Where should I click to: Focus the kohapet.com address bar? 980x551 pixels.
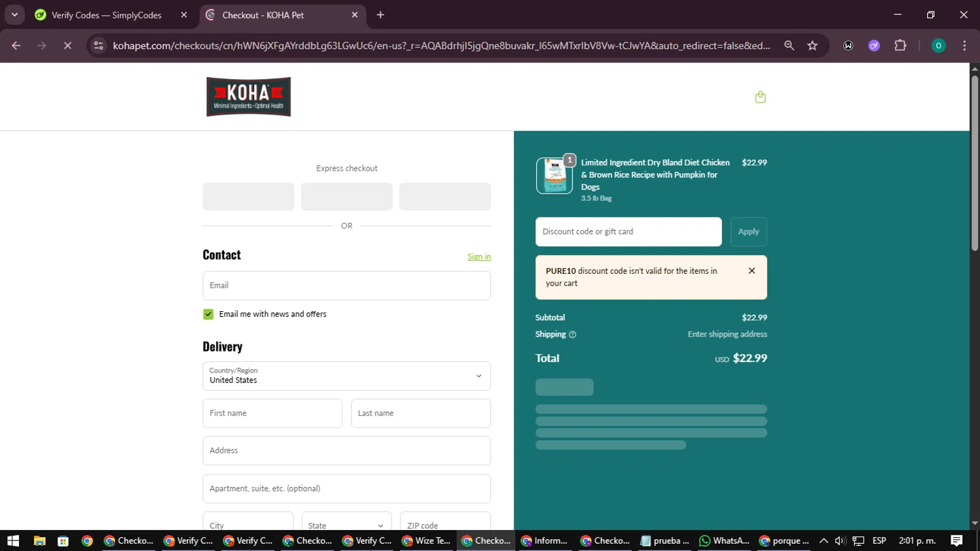pos(441,46)
